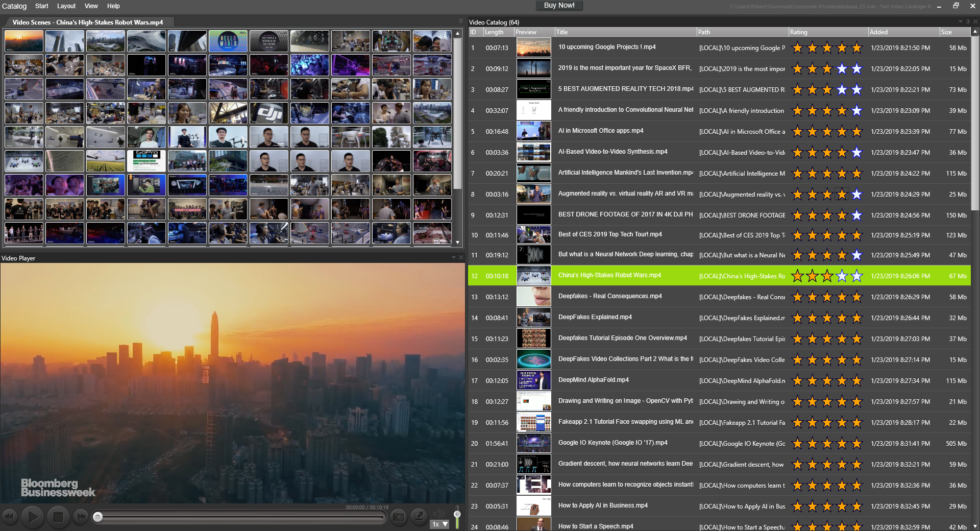Set fourth star for Gradient descent video
The width and height of the screenshot is (980, 531).
[x=842, y=465]
